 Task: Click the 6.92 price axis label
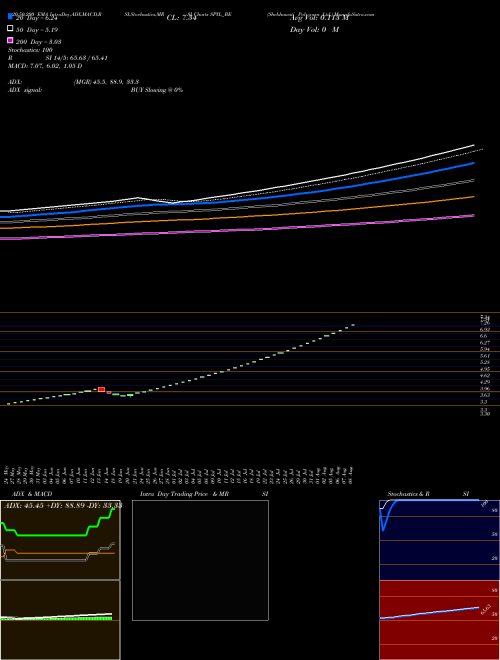tap(484, 330)
